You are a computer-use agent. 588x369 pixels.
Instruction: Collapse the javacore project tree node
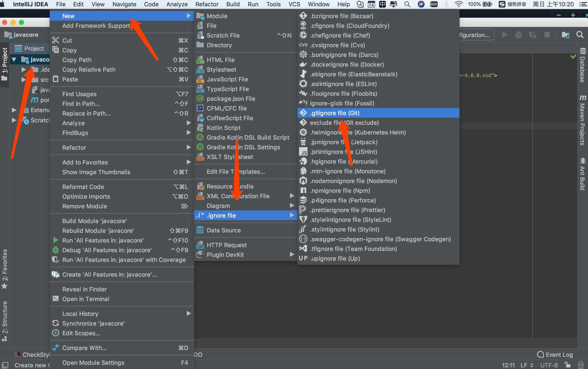(14, 59)
